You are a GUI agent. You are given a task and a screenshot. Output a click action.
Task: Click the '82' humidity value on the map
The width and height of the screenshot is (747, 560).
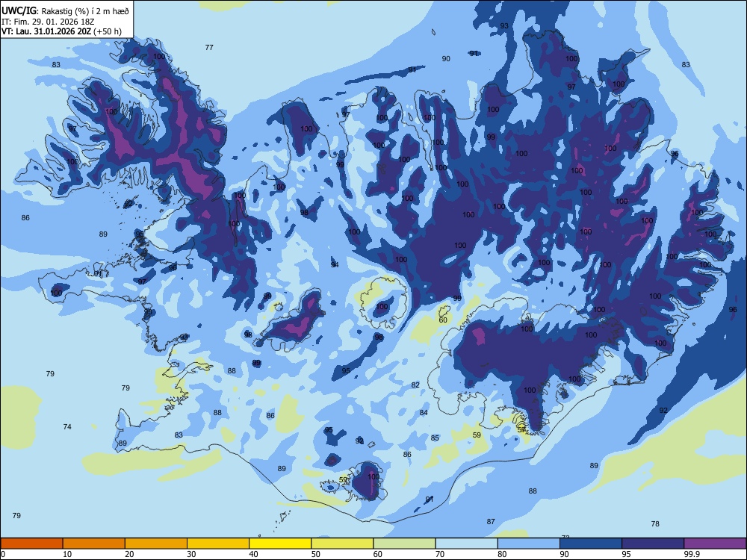coord(415,385)
